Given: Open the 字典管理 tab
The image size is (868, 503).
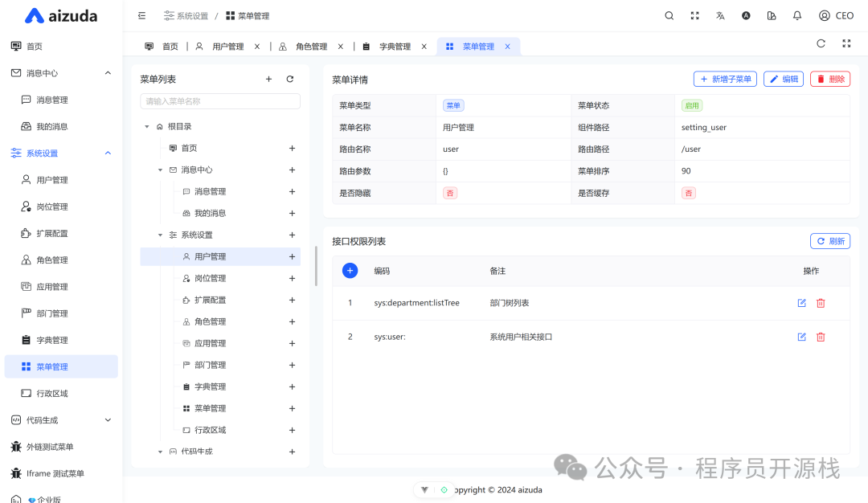Looking at the screenshot, I should [x=395, y=46].
